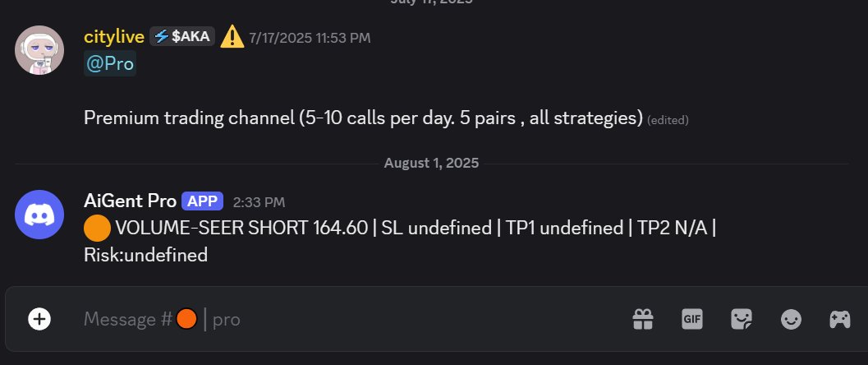Image resolution: width=868 pixels, height=365 pixels.
Task: Click the edited label on citylive's message
Action: pos(668,120)
